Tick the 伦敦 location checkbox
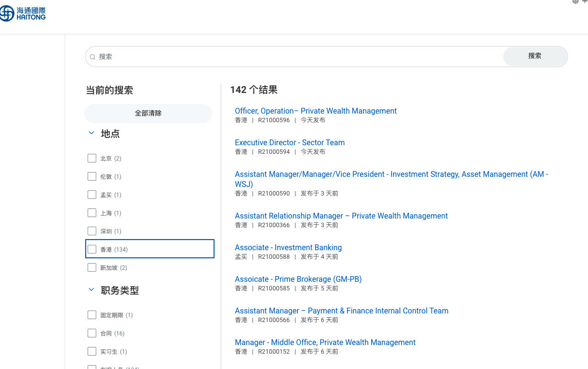Image resolution: width=588 pixels, height=369 pixels. (x=92, y=176)
